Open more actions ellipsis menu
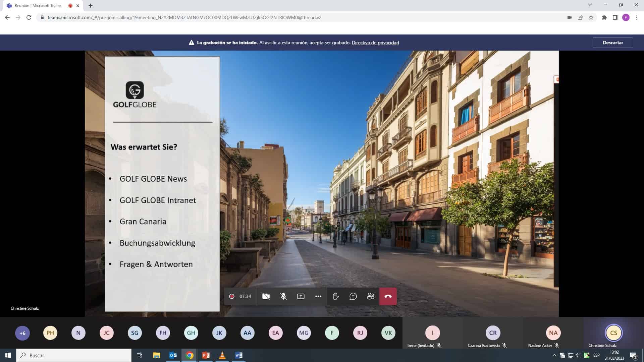The width and height of the screenshot is (644, 362). click(318, 296)
